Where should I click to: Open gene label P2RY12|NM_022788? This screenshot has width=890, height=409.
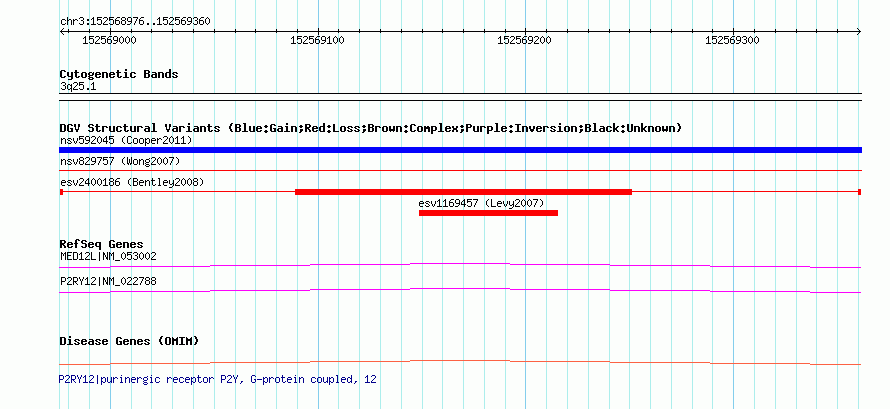coord(108,281)
